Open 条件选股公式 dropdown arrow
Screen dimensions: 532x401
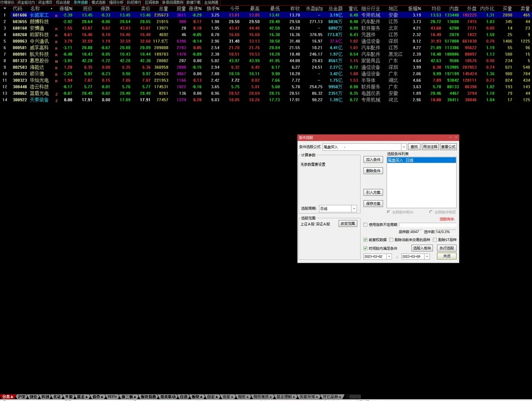404,147
